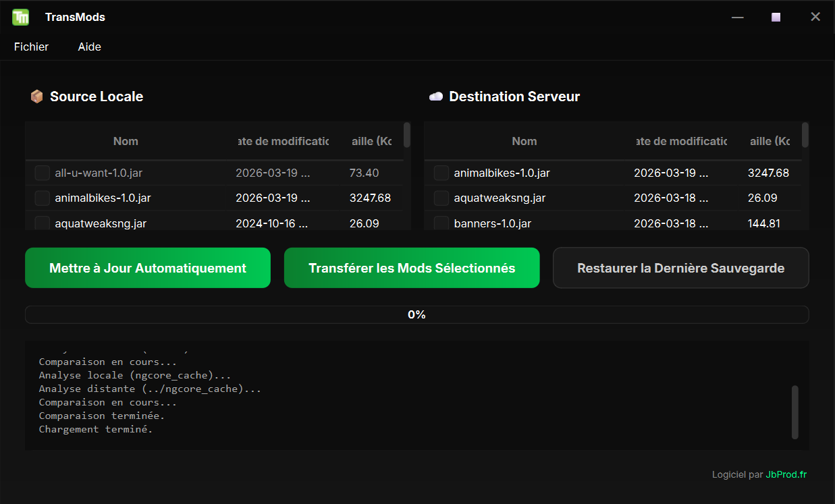
Task: Click the 'Comparaison terminée.' log line
Action: tap(102, 416)
